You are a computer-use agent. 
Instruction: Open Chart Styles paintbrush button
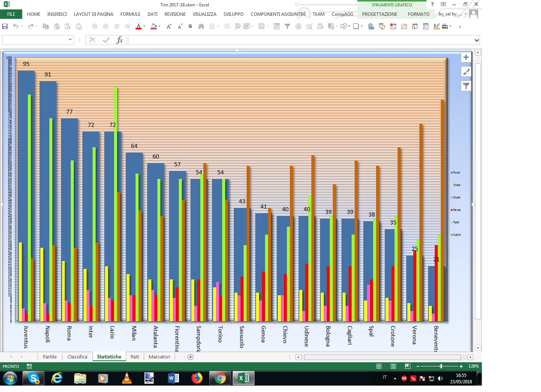pyautogui.click(x=466, y=72)
